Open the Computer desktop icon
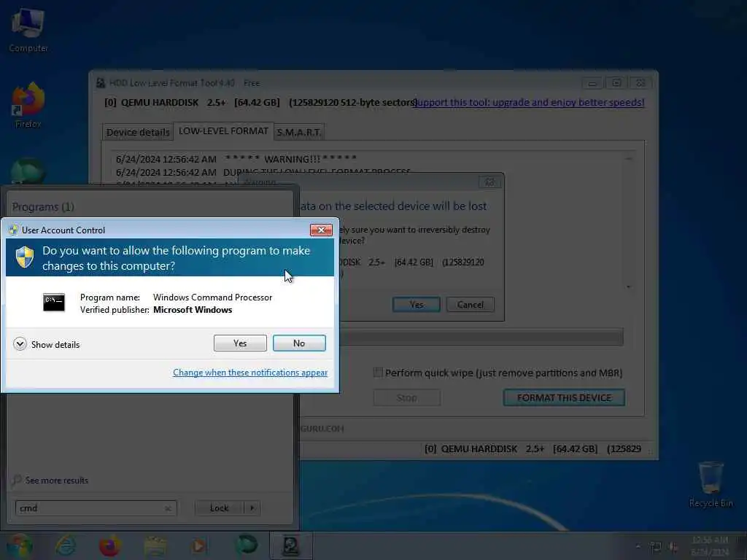The height and width of the screenshot is (560, 747). tap(28, 29)
